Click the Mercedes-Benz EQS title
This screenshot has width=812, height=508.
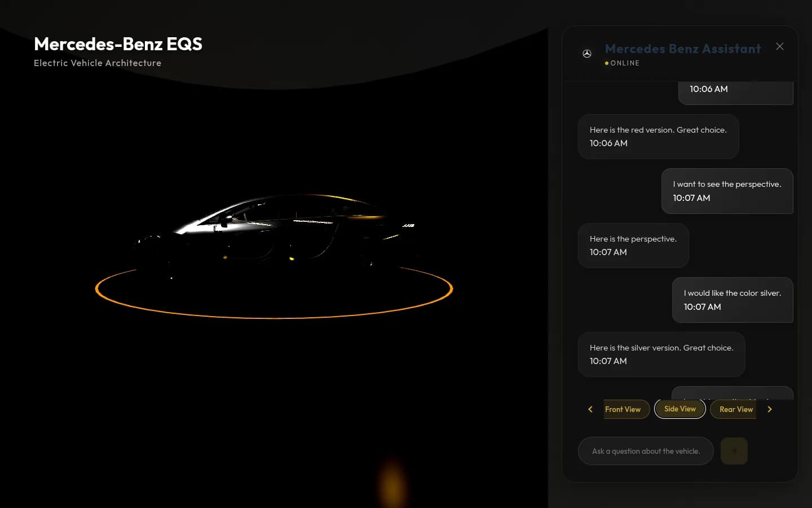coord(118,44)
